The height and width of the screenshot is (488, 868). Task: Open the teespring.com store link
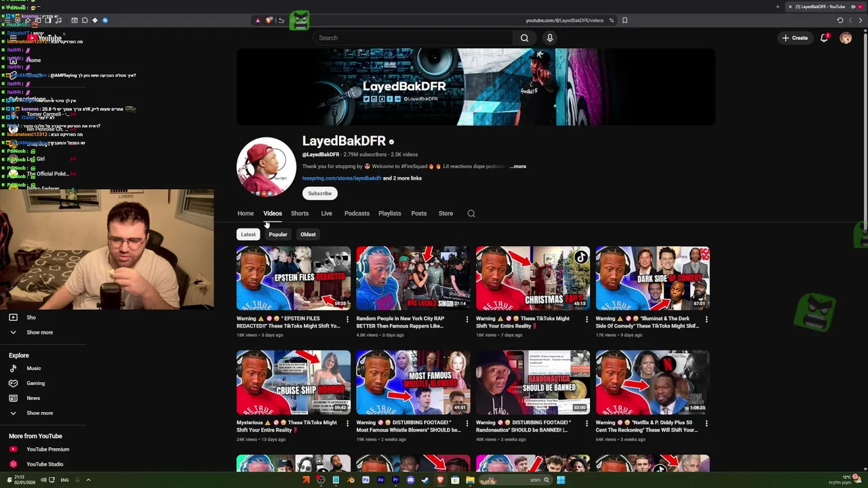coord(342,178)
